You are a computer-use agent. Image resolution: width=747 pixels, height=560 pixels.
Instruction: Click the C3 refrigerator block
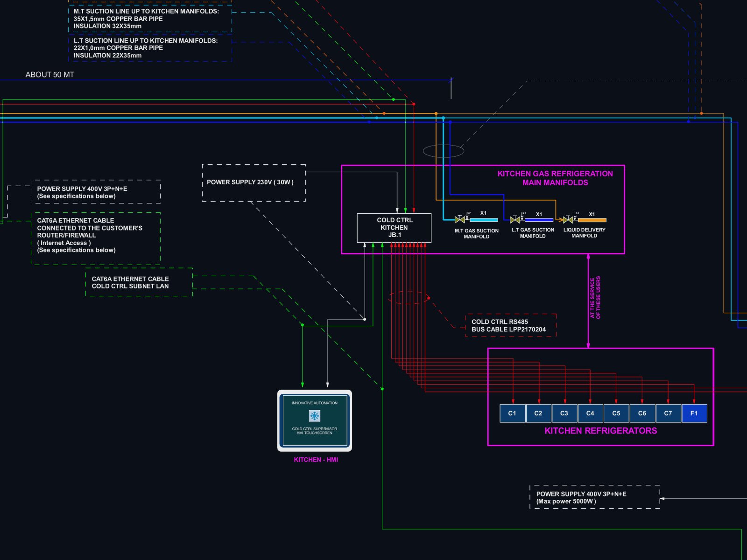564,413
